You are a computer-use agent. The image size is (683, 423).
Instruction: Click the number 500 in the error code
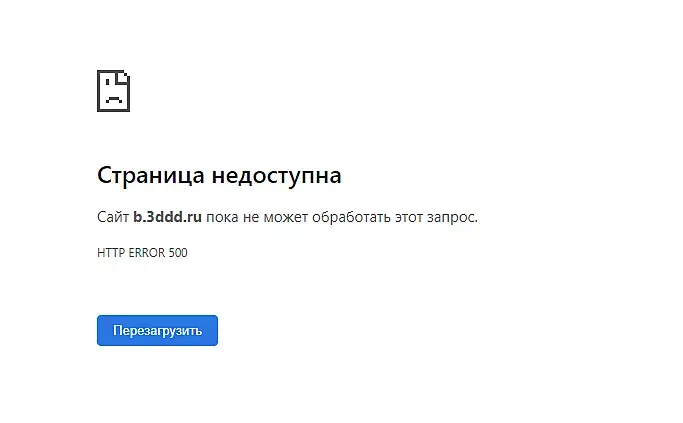tap(178, 253)
